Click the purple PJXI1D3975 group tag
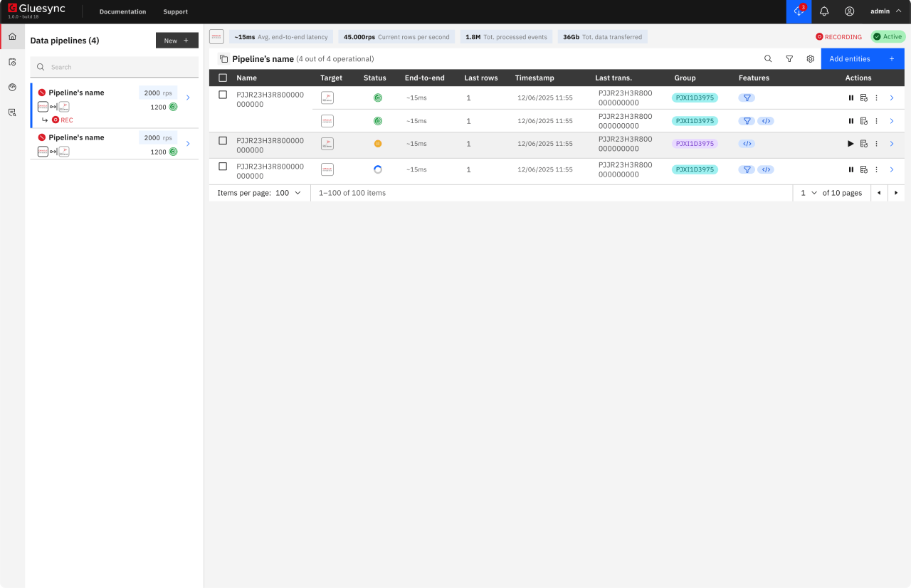Image resolution: width=911 pixels, height=588 pixels. (x=695, y=144)
